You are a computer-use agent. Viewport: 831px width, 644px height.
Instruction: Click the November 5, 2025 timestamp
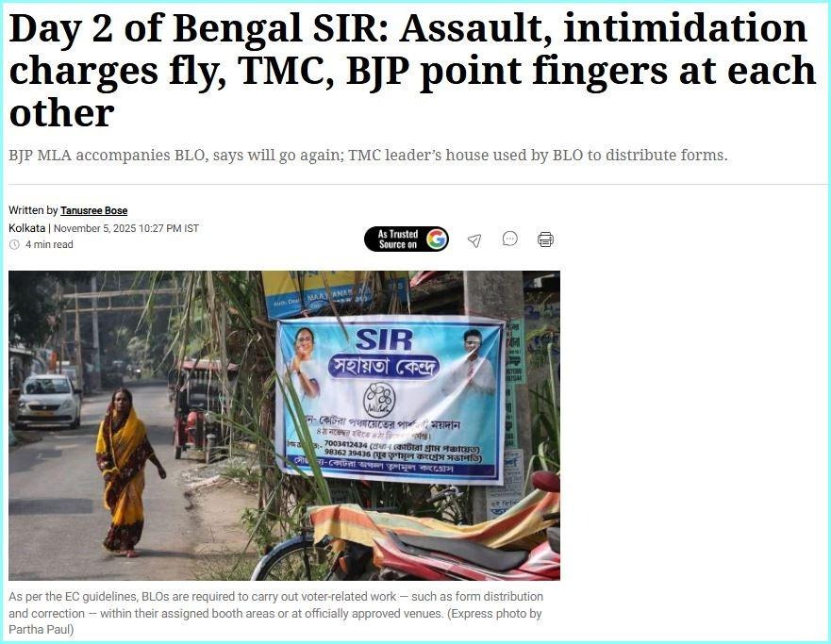point(126,228)
